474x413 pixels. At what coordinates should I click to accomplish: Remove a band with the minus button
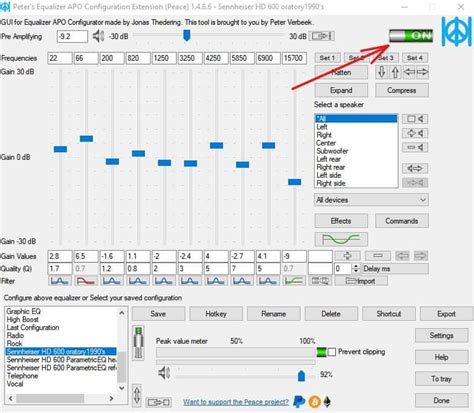click(x=378, y=256)
